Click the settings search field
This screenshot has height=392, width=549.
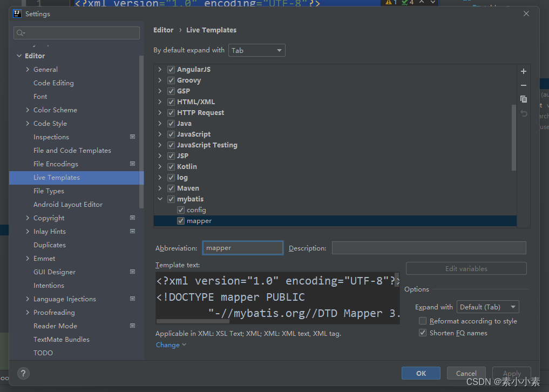click(x=77, y=33)
